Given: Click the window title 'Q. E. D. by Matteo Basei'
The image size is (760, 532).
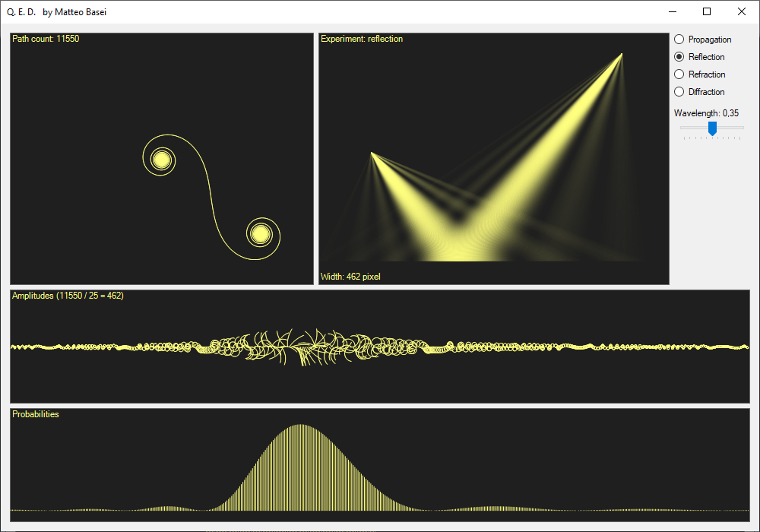Looking at the screenshot, I should (x=57, y=12).
